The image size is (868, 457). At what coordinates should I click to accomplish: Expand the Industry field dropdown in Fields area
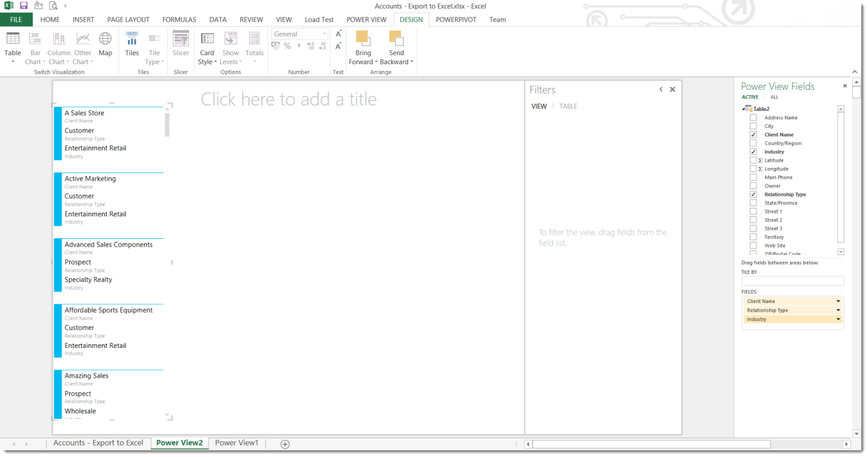[x=838, y=319]
